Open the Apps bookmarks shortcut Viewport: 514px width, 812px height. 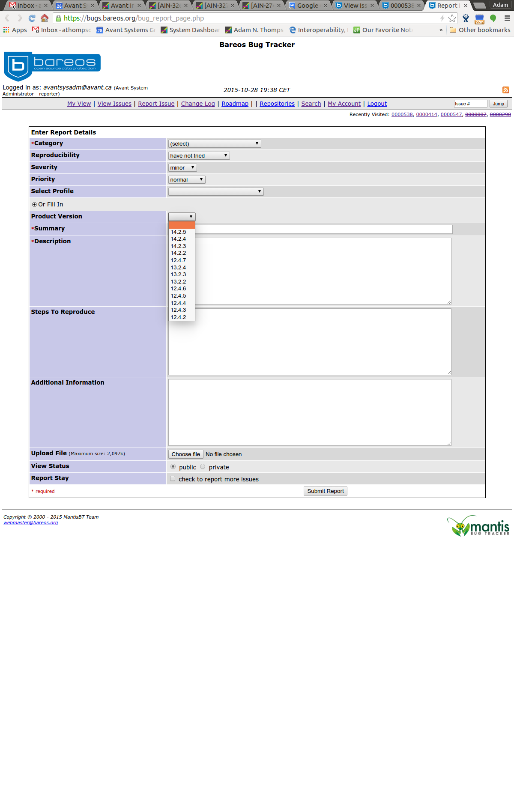tap(15, 30)
